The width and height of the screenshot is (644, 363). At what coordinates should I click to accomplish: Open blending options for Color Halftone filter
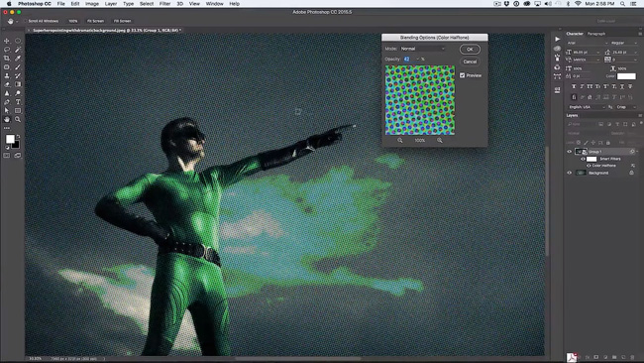[x=632, y=166]
